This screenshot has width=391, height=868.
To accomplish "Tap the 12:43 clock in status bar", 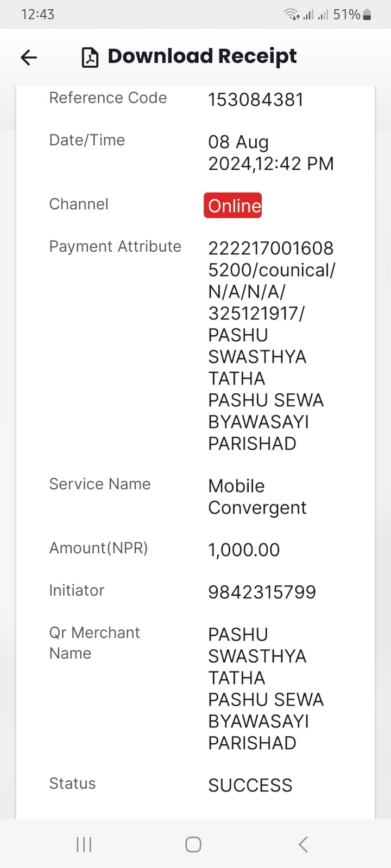I will [37, 15].
